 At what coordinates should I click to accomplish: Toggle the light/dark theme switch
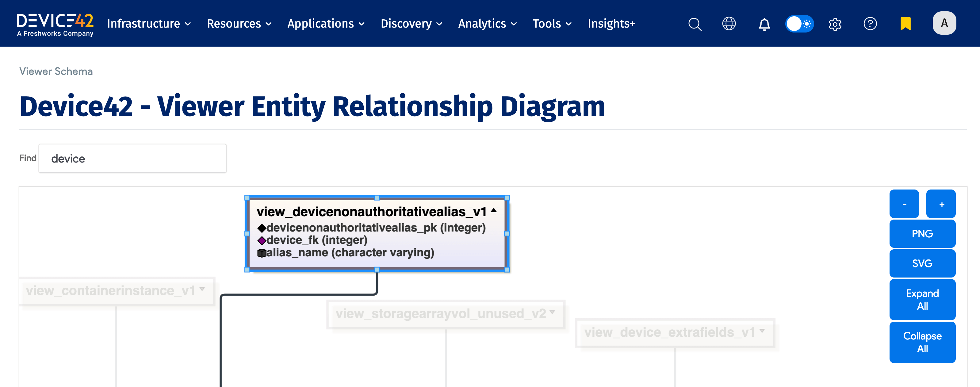point(800,24)
